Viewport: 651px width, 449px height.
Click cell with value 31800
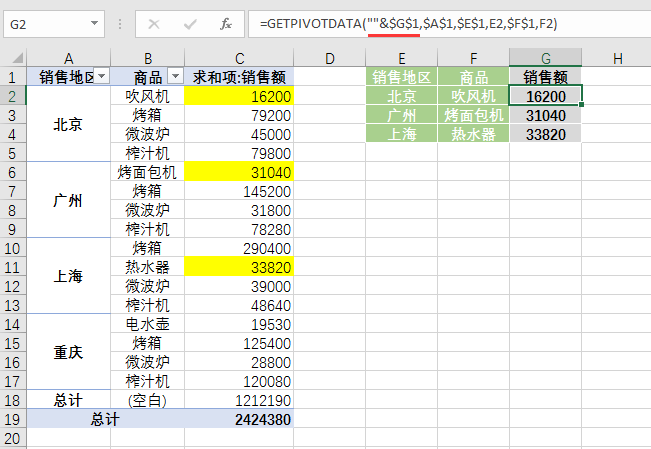tap(239, 210)
